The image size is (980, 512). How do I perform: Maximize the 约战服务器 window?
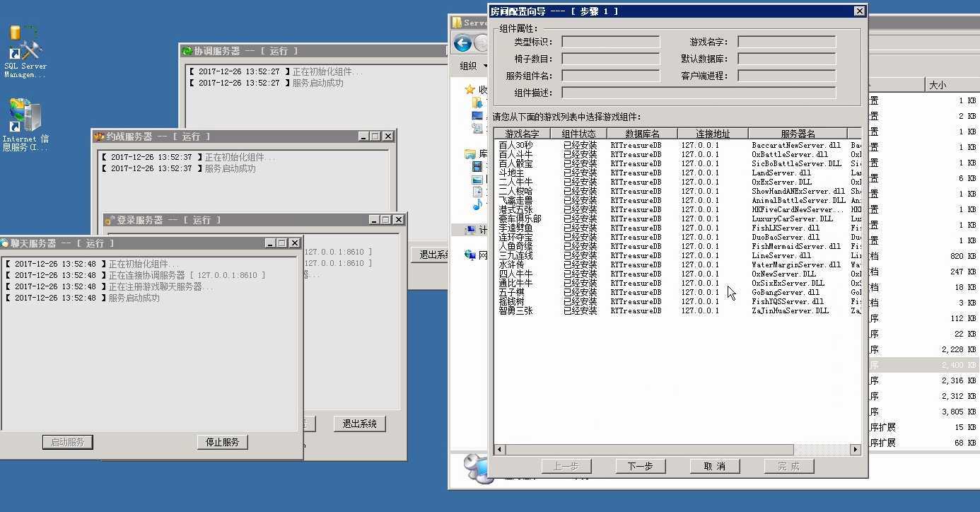click(375, 136)
